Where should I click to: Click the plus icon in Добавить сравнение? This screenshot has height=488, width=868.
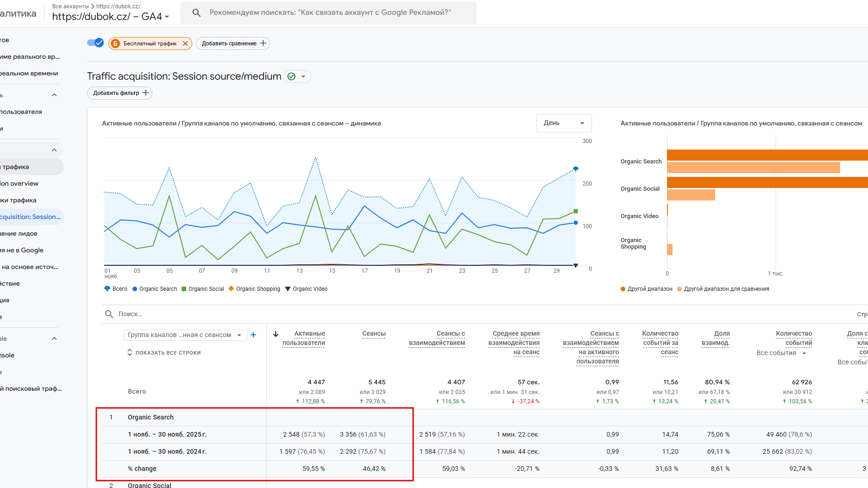click(263, 43)
